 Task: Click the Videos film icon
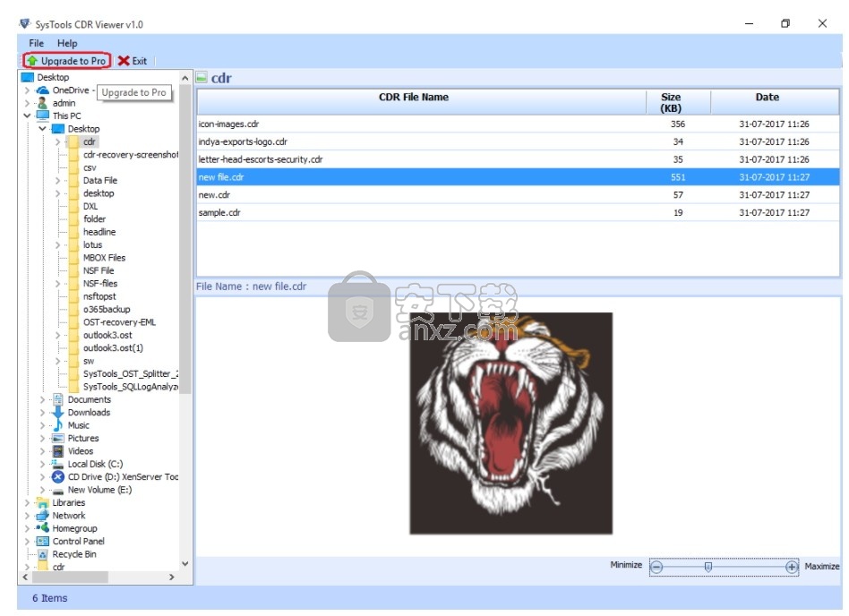(58, 452)
